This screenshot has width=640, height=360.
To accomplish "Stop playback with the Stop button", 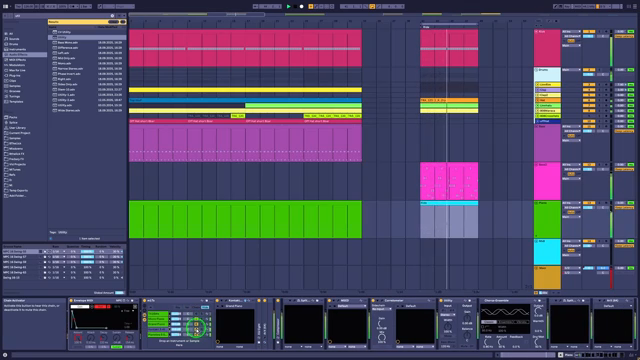I will (x=295, y=7).
